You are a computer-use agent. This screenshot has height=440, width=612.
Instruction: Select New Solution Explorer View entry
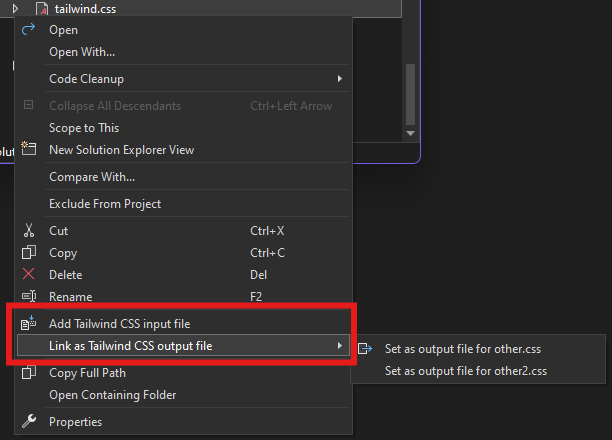183,150
